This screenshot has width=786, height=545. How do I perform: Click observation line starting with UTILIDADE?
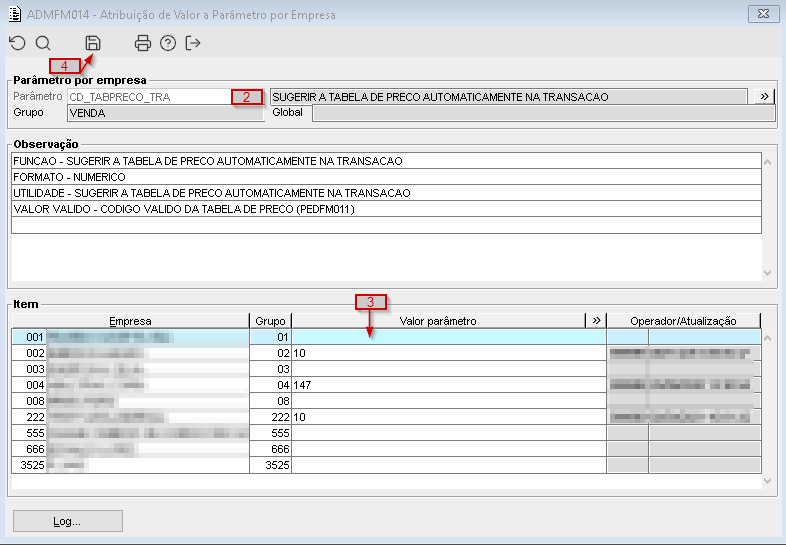click(x=386, y=193)
